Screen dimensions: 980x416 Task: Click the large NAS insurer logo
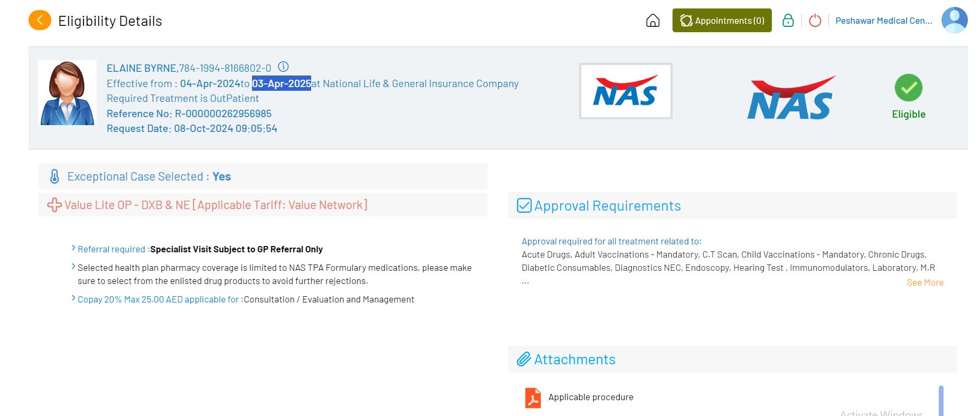coord(791,97)
